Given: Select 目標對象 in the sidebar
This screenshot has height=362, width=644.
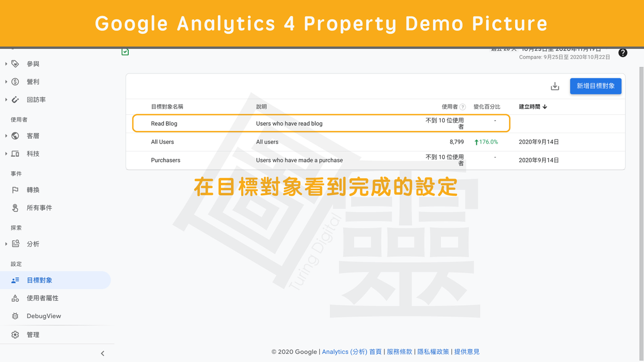Looking at the screenshot, I should click(55, 280).
